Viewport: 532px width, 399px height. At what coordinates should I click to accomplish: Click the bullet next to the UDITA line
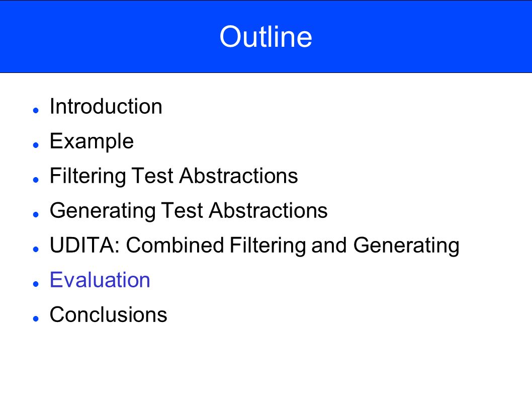coord(36,249)
